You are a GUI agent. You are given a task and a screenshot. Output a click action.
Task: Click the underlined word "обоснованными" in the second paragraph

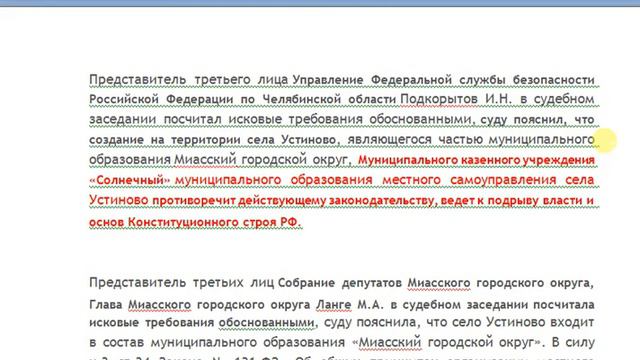point(267,322)
